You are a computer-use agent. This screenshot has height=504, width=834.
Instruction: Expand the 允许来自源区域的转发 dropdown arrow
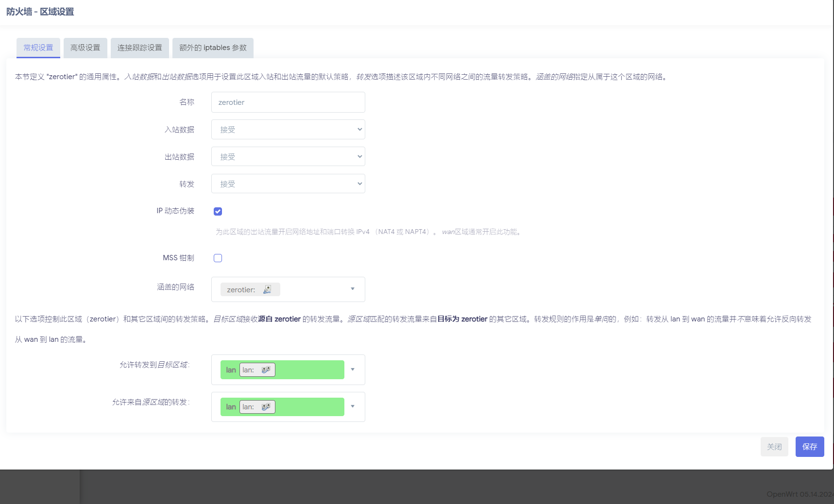[x=353, y=406]
